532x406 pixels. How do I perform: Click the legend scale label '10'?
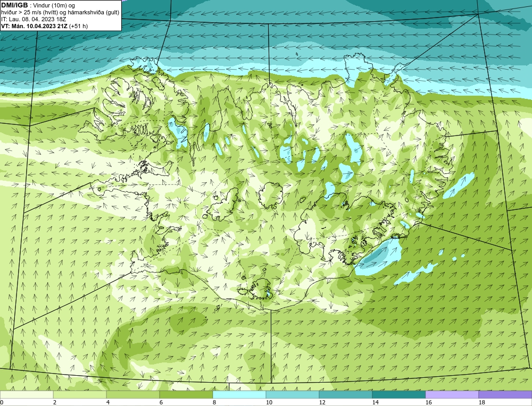[x=269, y=402]
